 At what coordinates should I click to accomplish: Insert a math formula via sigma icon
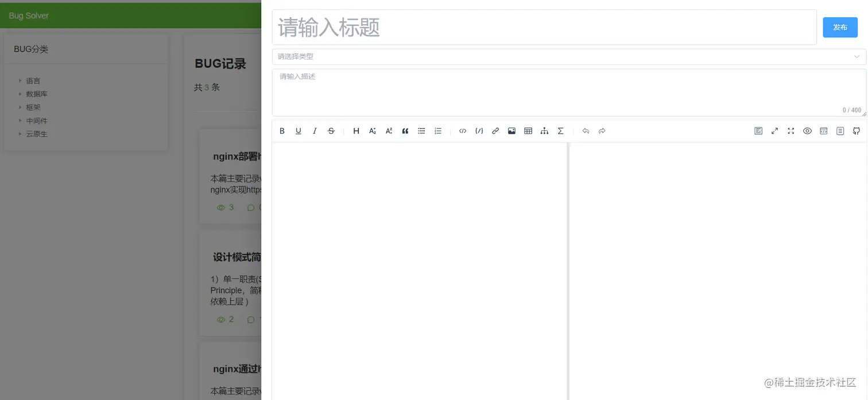point(561,131)
